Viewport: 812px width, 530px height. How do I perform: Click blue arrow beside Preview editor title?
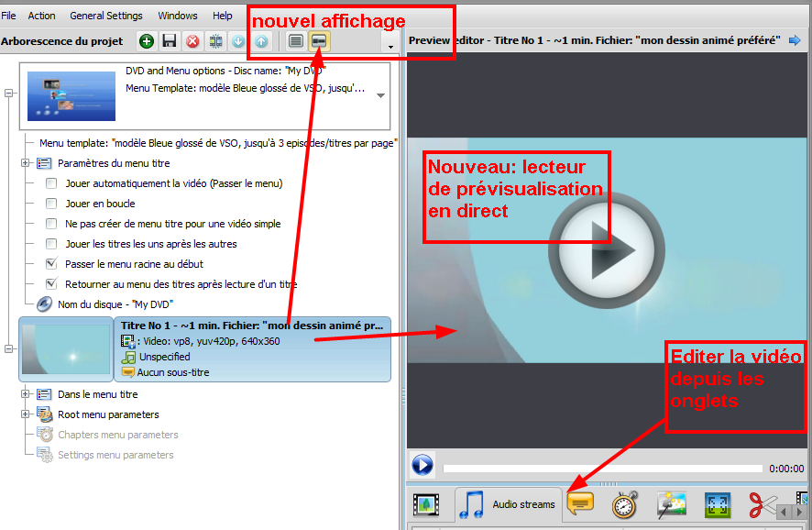(x=795, y=40)
